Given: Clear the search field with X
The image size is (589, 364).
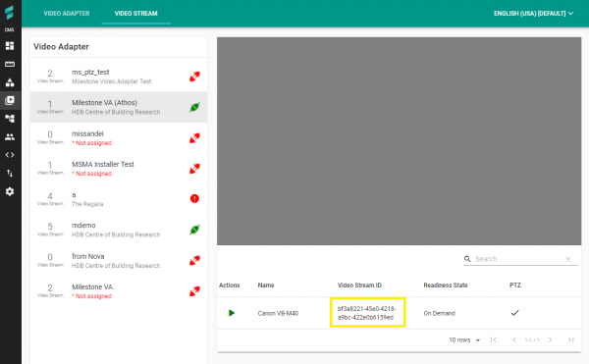Looking at the screenshot, I should pyautogui.click(x=568, y=259).
